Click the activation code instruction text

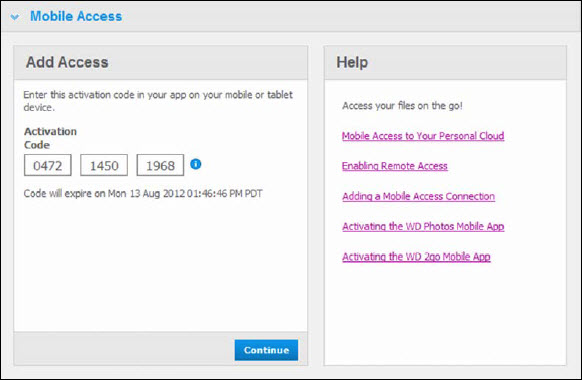coord(158,101)
